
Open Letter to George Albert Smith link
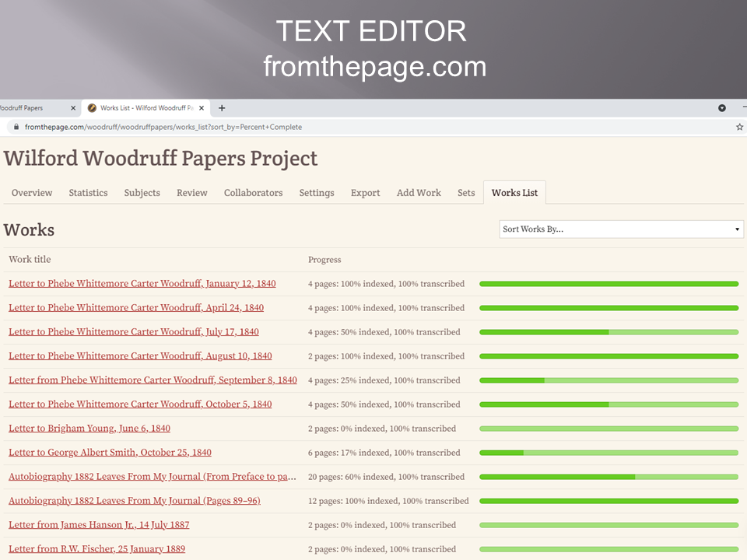pos(110,453)
